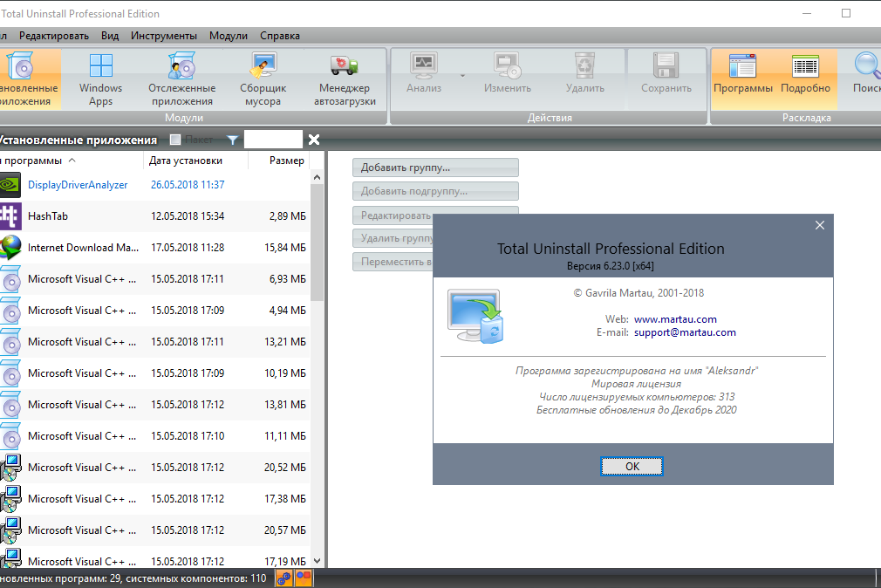Toggle the Пакет checkbox
This screenshot has height=588, width=881.
click(x=175, y=140)
